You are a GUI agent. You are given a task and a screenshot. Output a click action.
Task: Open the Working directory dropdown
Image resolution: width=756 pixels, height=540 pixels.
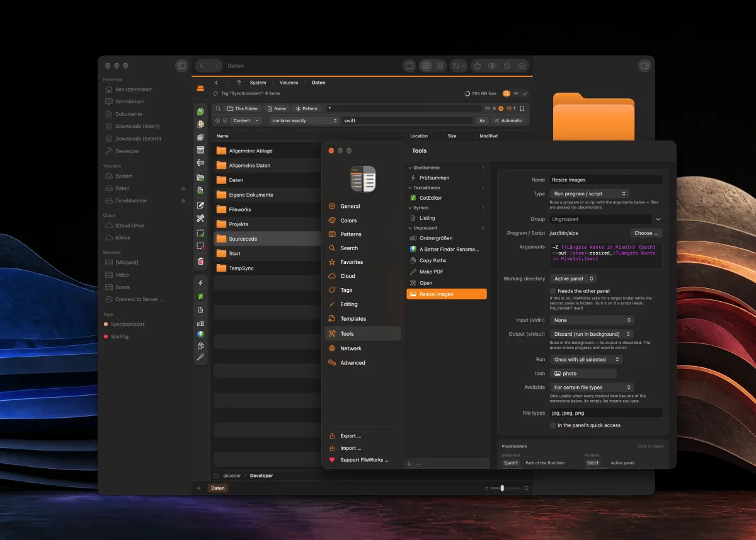click(573, 279)
